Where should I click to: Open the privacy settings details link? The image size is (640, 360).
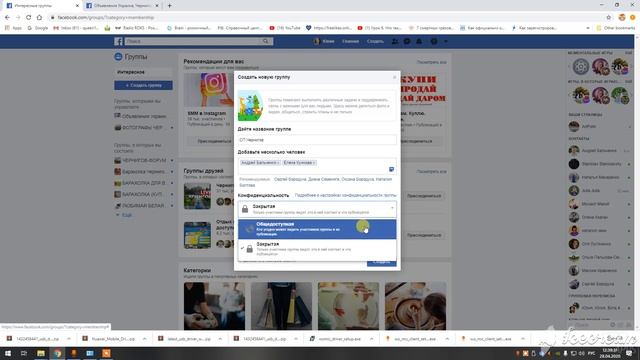[x=345, y=196]
